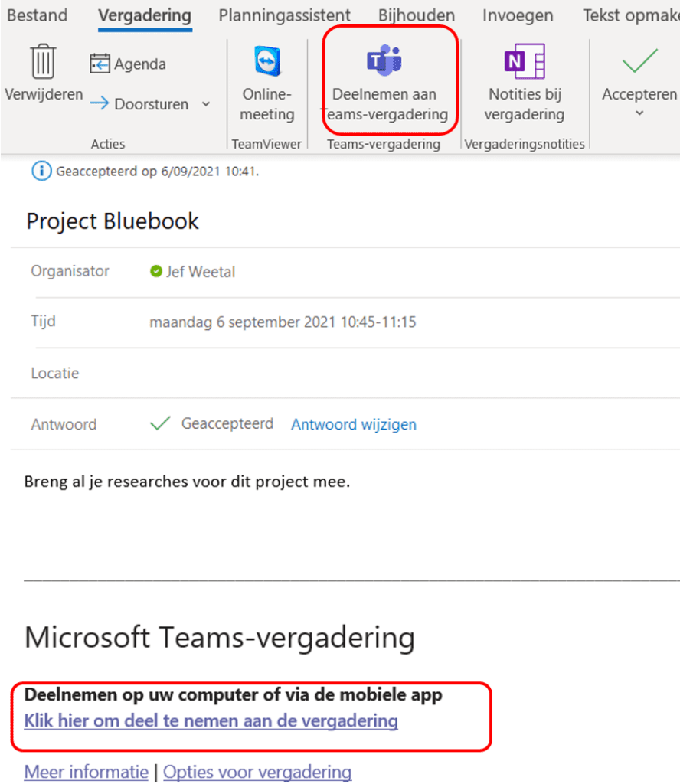Click the Microsoft Teams-vergadering heading
Image resolution: width=680 pixels, height=784 pixels.
(220, 638)
